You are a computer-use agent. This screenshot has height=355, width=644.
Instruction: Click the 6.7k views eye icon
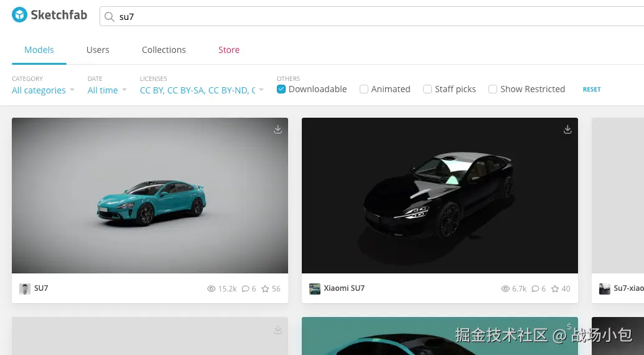click(x=506, y=289)
